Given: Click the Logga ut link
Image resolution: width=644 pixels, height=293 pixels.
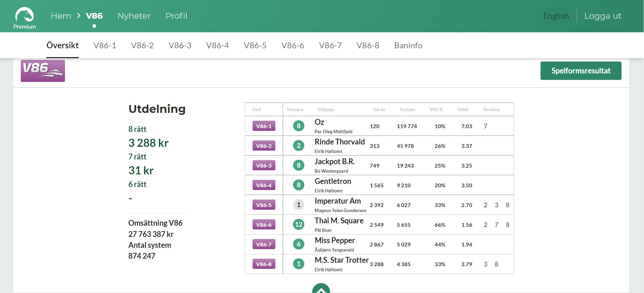Looking at the screenshot, I should (602, 16).
